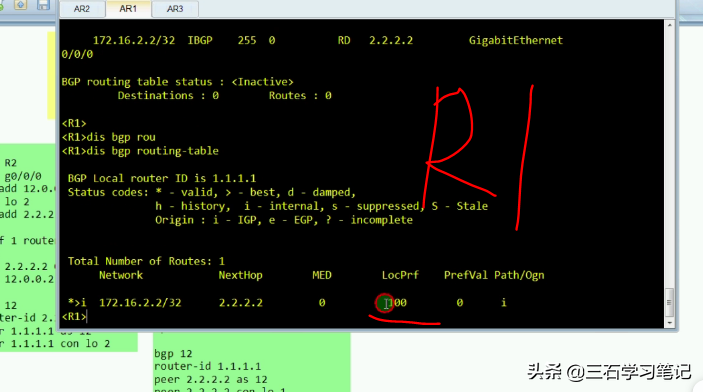Click the MED column header
Screen dimensions: 703x392
[322, 275]
